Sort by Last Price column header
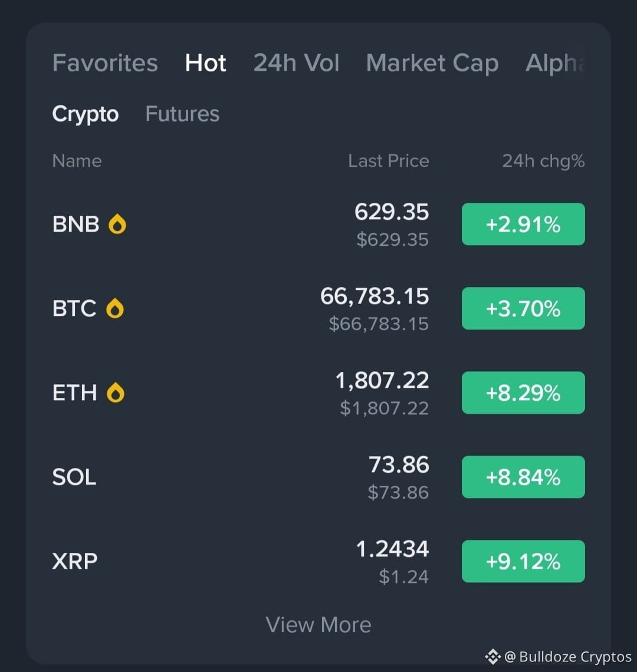This screenshot has width=637, height=672. pyautogui.click(x=389, y=161)
